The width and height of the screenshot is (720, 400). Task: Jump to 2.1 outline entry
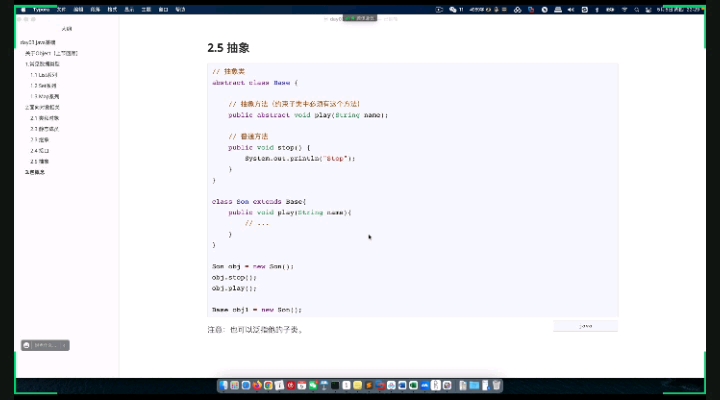click(45, 118)
